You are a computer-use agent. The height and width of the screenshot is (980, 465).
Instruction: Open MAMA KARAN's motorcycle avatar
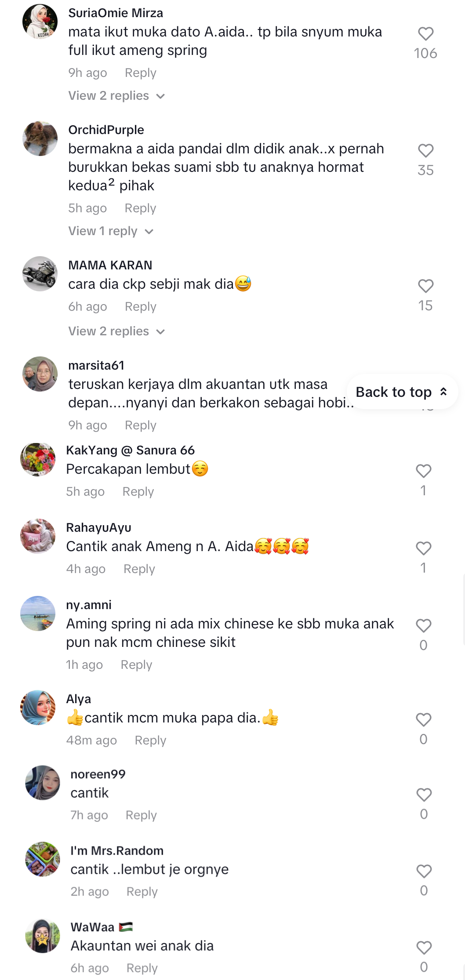click(x=40, y=274)
